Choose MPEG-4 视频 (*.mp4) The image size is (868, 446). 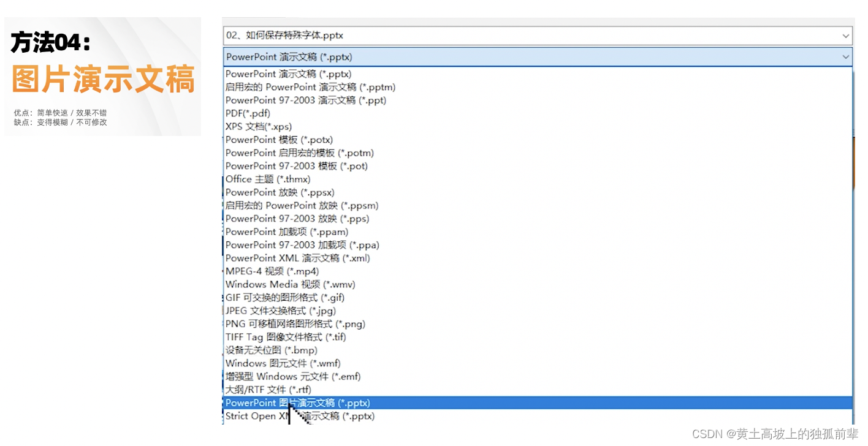pyautogui.click(x=538, y=271)
